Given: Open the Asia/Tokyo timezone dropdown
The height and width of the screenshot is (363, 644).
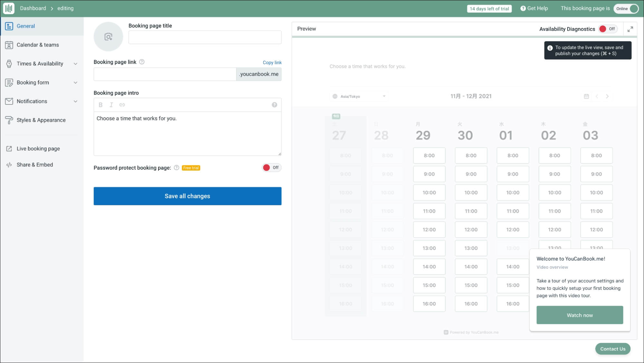Looking at the screenshot, I should [x=359, y=96].
